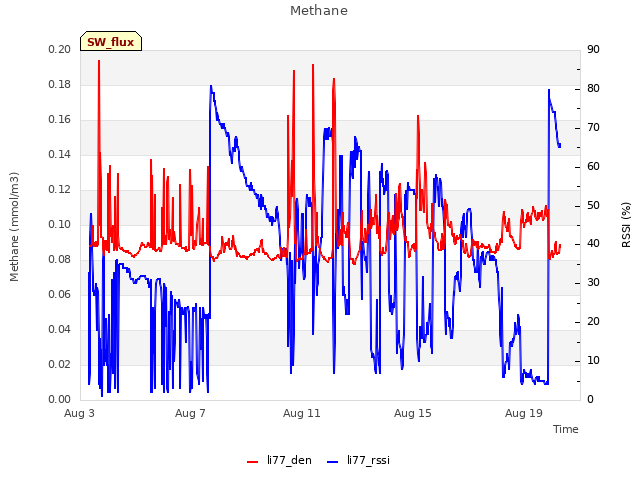Click the RSSI (%) axis title
Viewport: 640px width, 480px height.
point(626,225)
